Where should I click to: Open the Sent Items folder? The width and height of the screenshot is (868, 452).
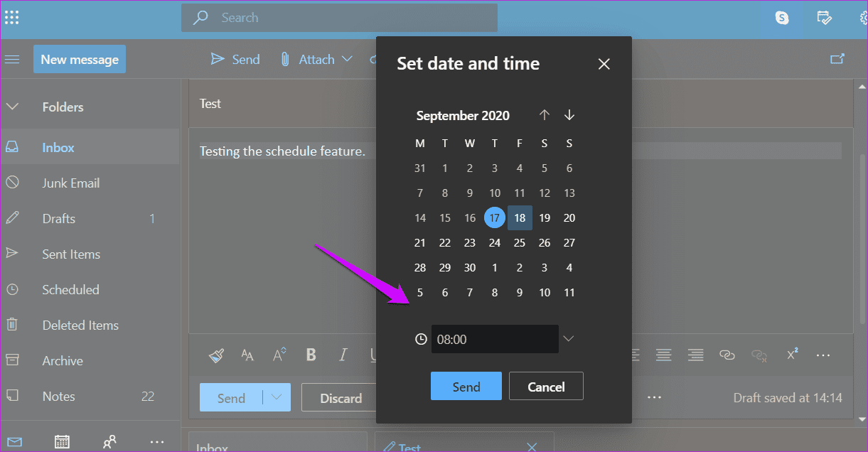[x=90, y=254]
